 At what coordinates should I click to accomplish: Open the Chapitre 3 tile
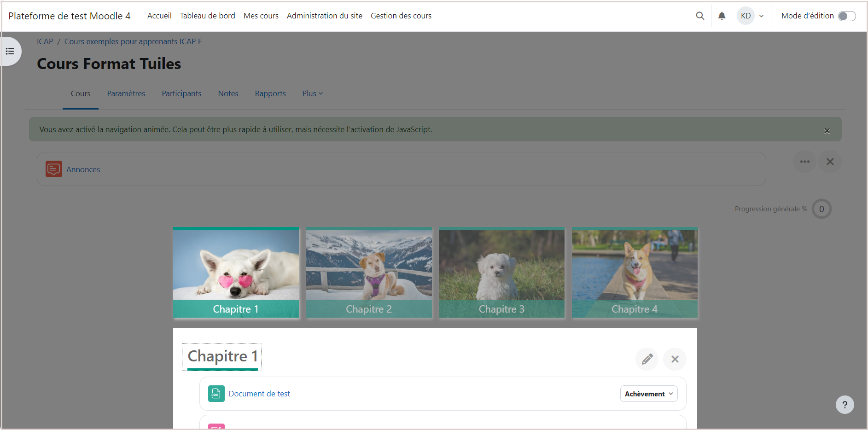(x=501, y=272)
